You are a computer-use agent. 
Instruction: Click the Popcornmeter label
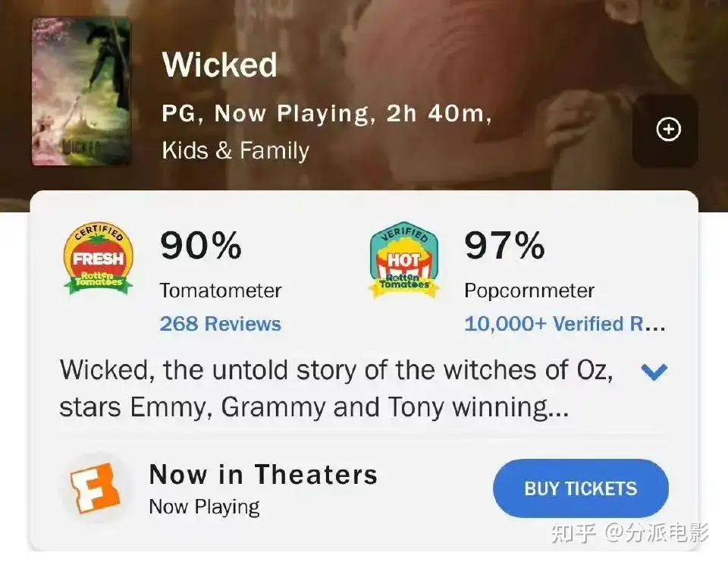pyautogui.click(x=529, y=290)
